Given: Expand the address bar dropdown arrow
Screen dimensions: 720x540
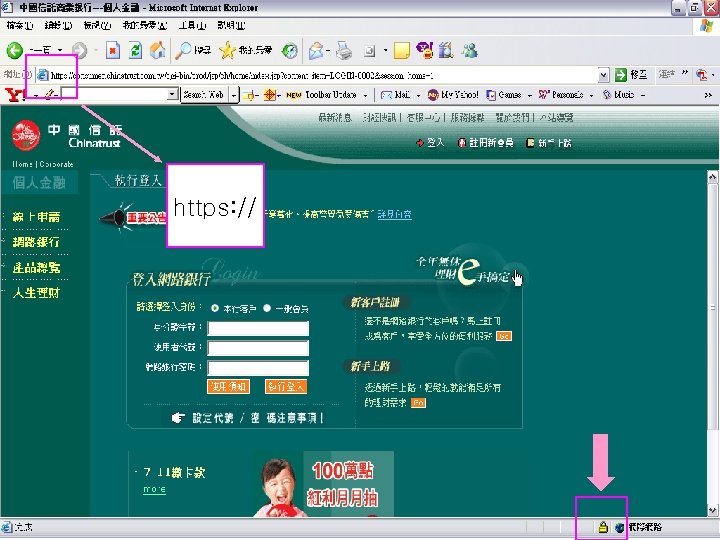Looking at the screenshot, I should (604, 75).
